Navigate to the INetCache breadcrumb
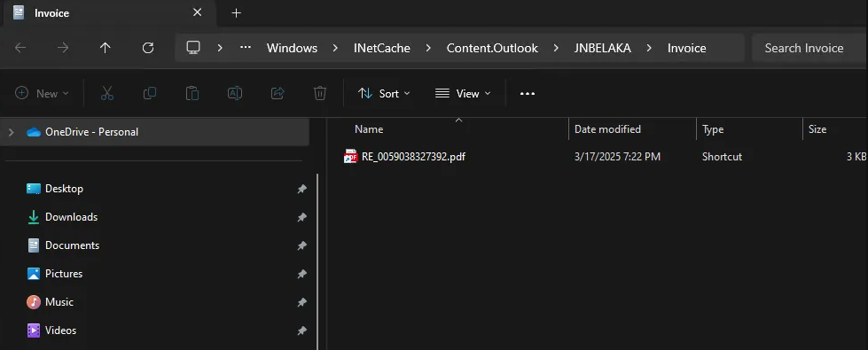Viewport: 868px width, 350px height. tap(382, 48)
